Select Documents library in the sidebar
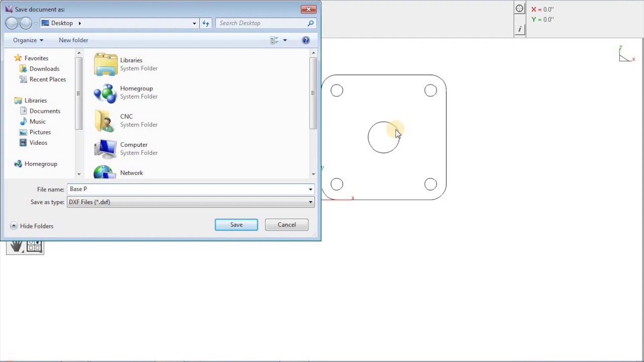 [45, 111]
